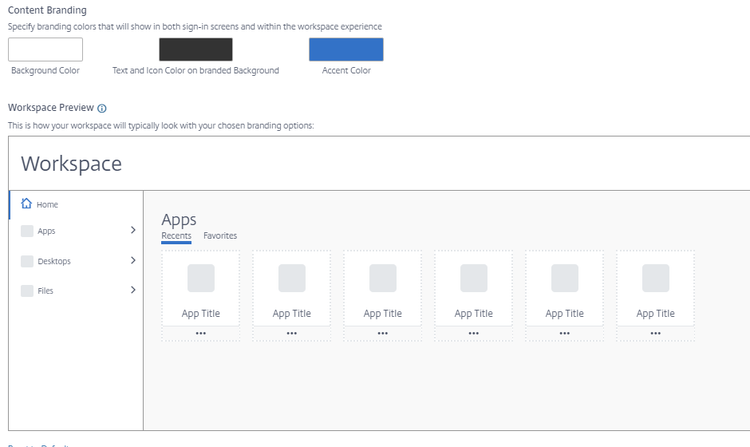Image resolution: width=750 pixels, height=447 pixels.
Task: Open the first app card's ellipsis menu
Action: click(x=201, y=333)
